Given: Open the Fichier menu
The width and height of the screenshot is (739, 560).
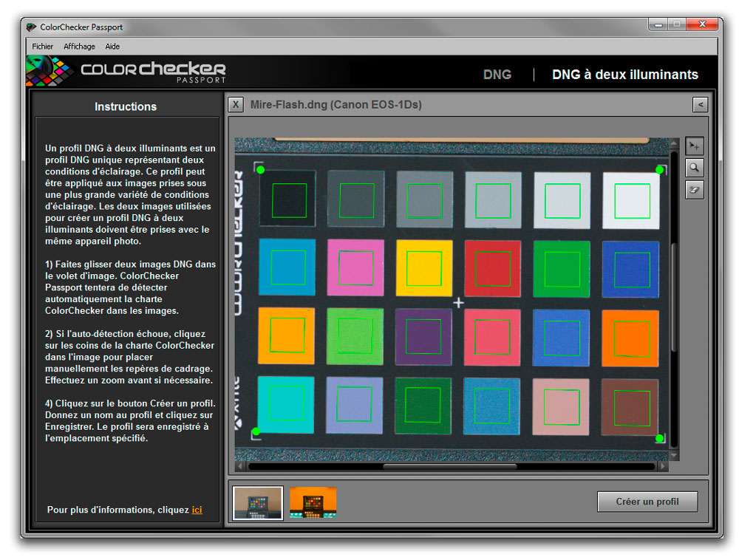Looking at the screenshot, I should click(x=42, y=46).
